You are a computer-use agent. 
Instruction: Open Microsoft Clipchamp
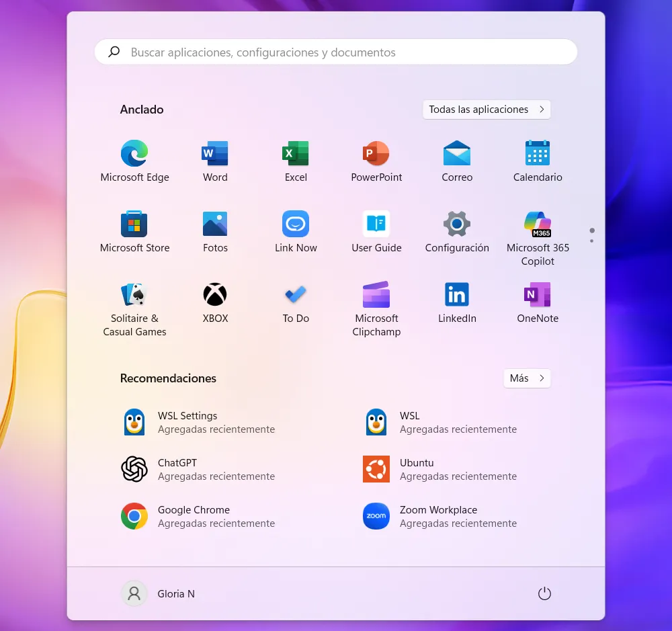(376, 309)
